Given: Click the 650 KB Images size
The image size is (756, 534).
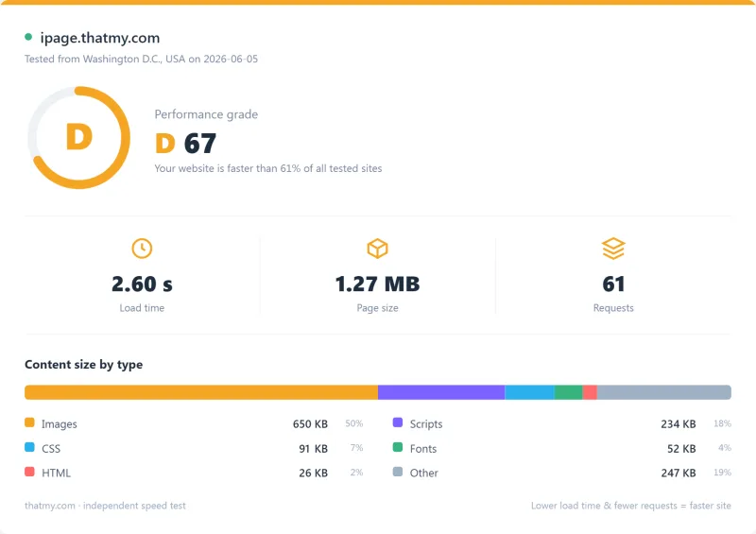Looking at the screenshot, I should [310, 424].
